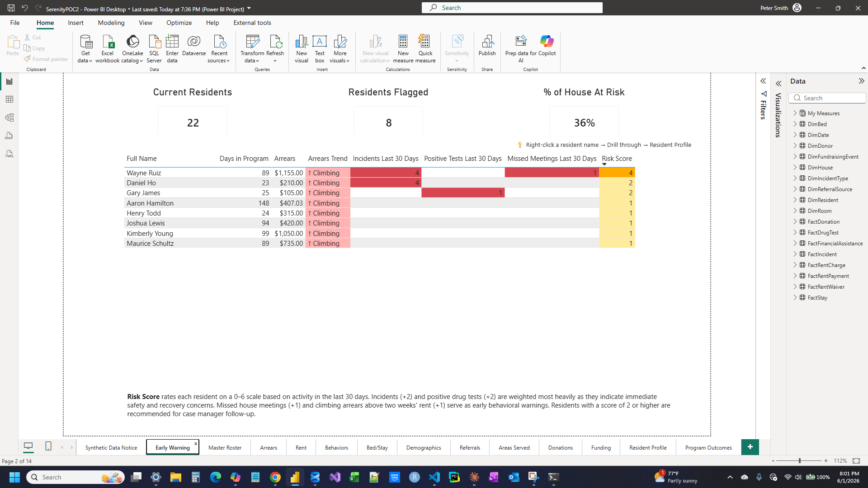Click Transform data button icon

pyautogui.click(x=252, y=42)
